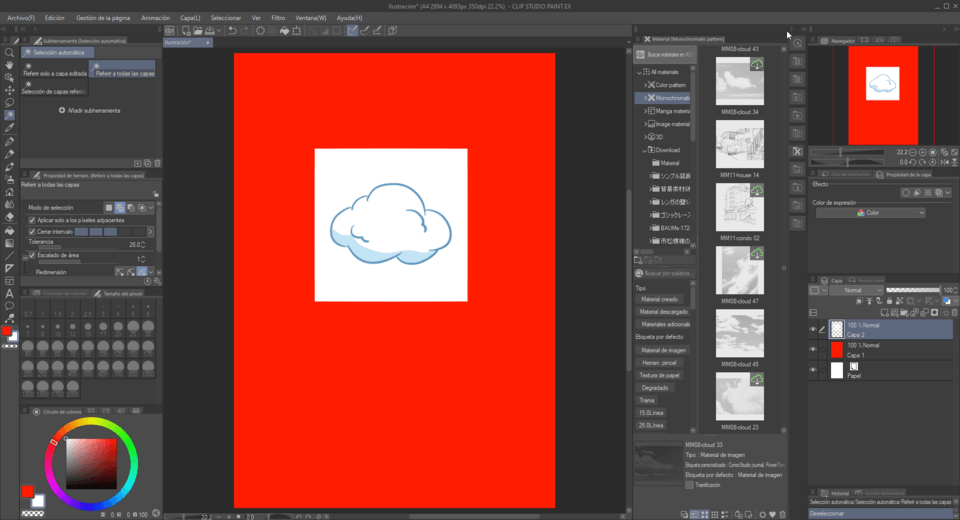Pick the Lasso selection tool
The image size is (960, 520).
pyautogui.click(x=9, y=103)
